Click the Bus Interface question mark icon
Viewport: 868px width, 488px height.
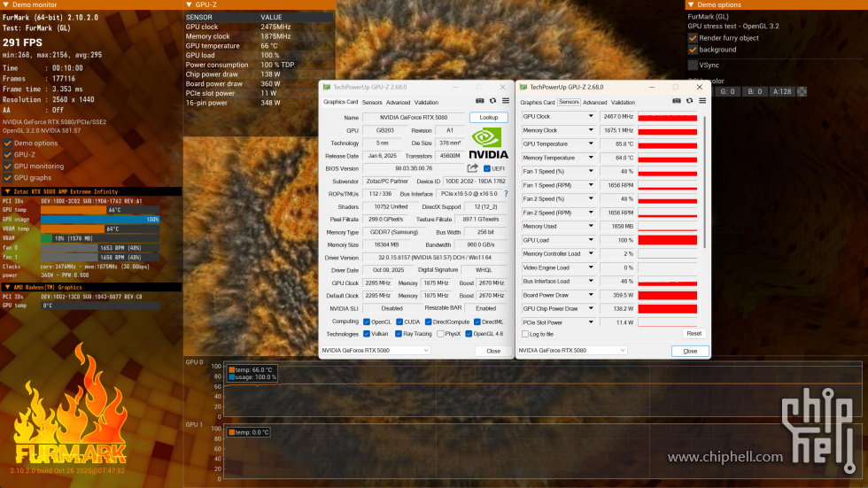506,193
